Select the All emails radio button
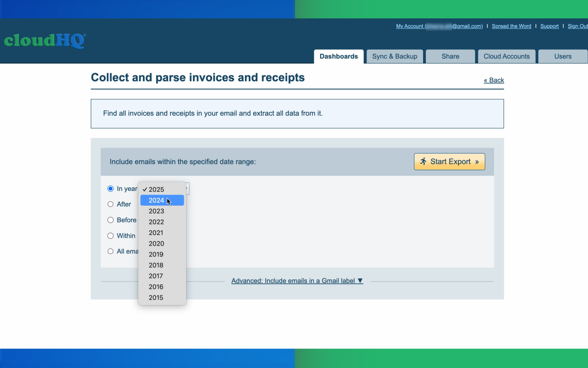Screen dimensions: 588x368 110,251
